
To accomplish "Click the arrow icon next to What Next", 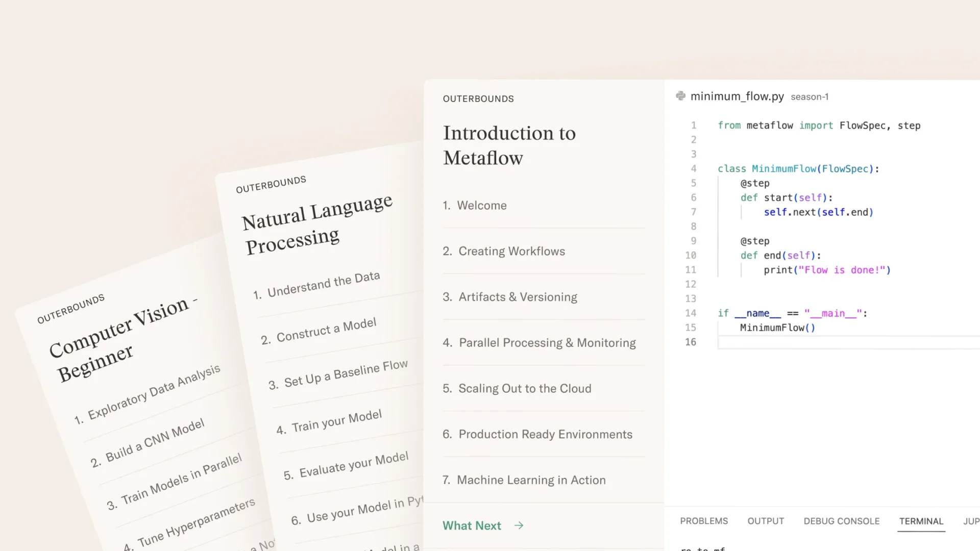I will 519,525.
